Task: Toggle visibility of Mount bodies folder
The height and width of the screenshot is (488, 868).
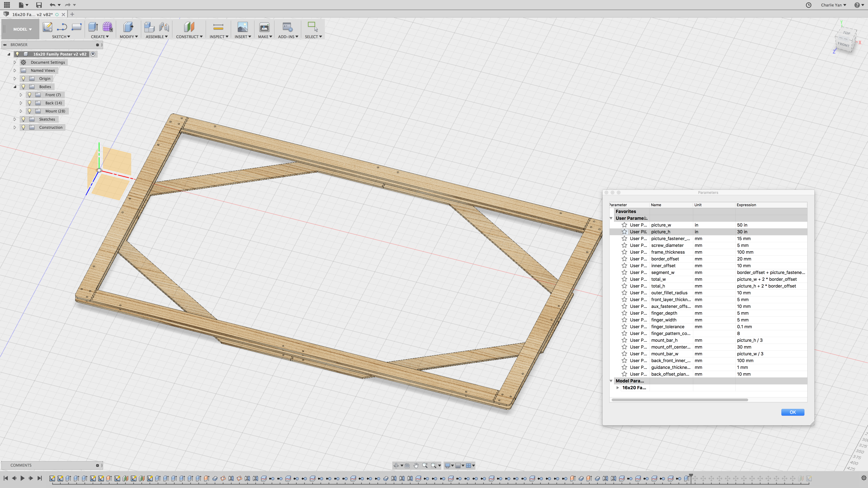Action: click(30, 111)
